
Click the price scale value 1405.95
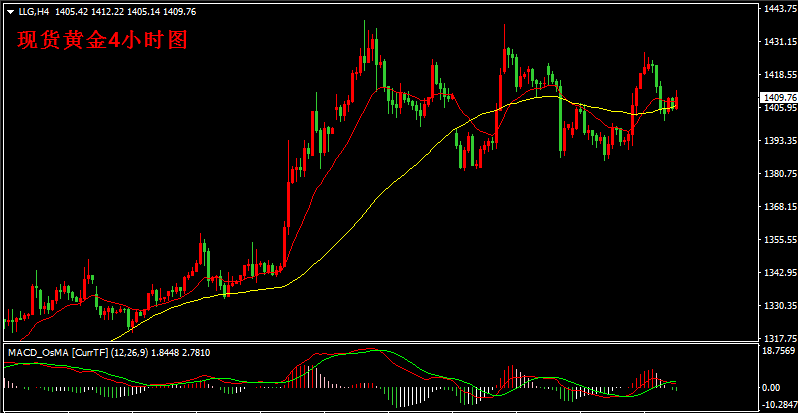[780, 107]
